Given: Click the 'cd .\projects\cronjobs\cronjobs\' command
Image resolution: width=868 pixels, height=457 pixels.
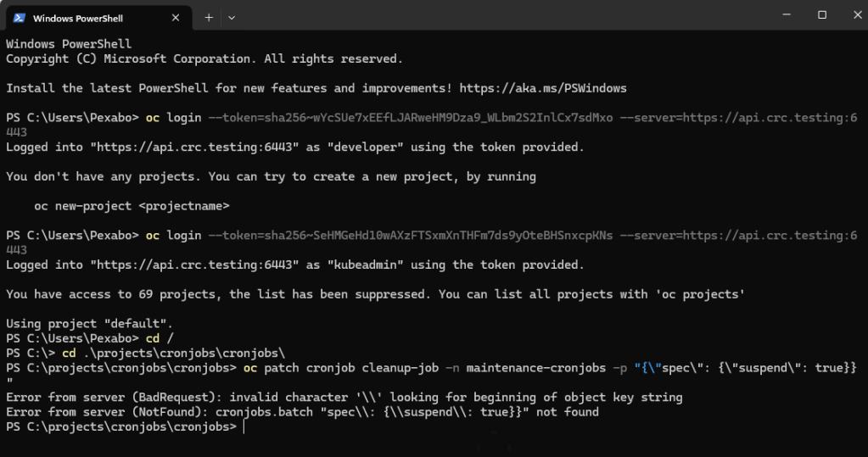Looking at the screenshot, I should point(173,353).
